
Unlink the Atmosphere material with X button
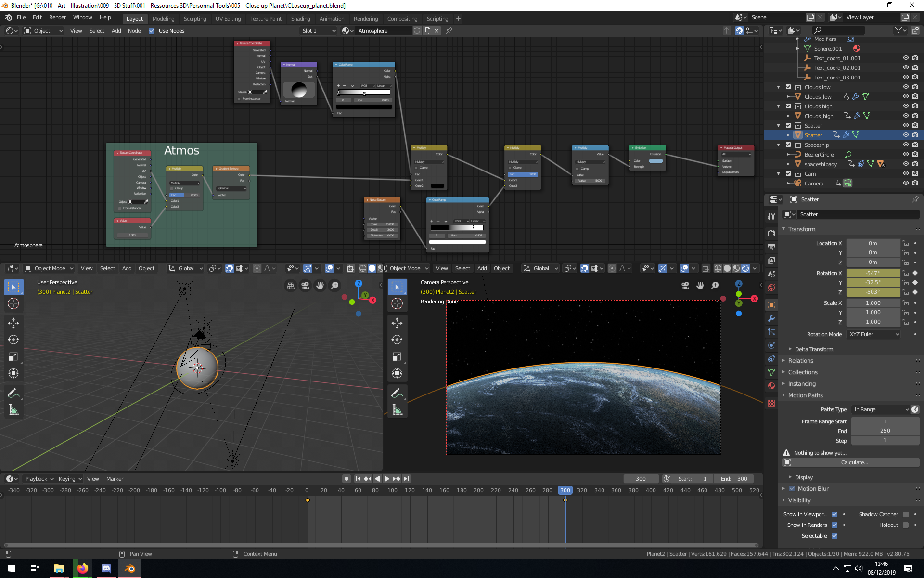tap(436, 31)
